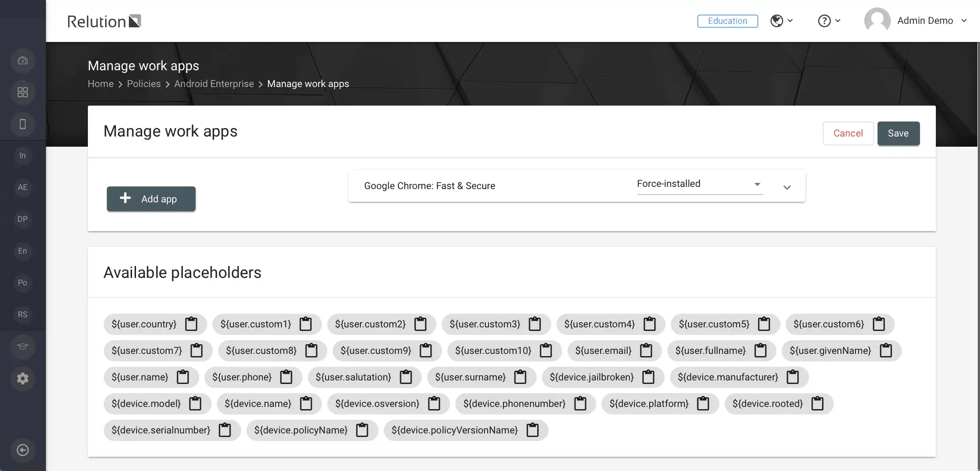Image resolution: width=980 pixels, height=471 pixels.
Task: Open the apps grid sidebar icon
Action: coord(23,92)
